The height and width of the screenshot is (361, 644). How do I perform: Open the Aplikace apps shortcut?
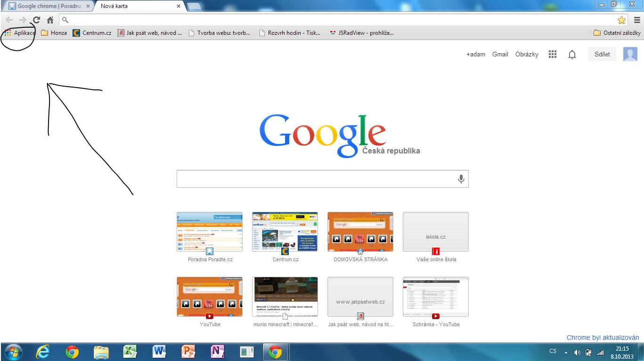(x=20, y=33)
